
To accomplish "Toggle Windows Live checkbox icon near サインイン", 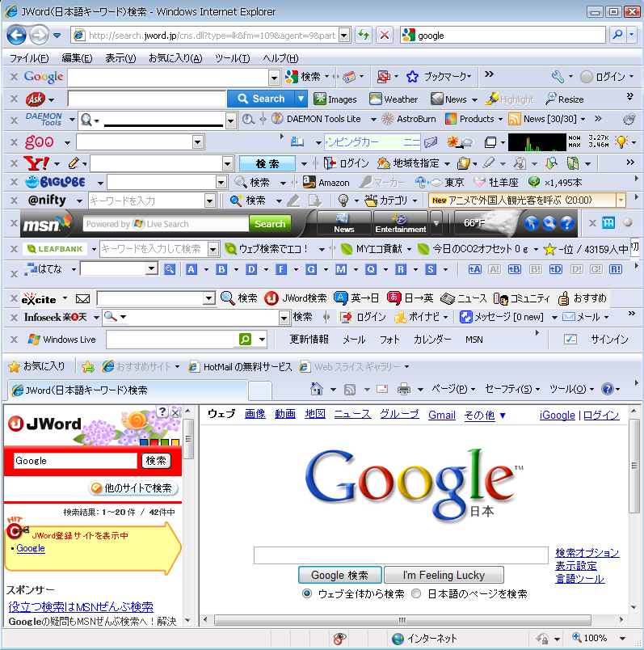I will click(570, 340).
